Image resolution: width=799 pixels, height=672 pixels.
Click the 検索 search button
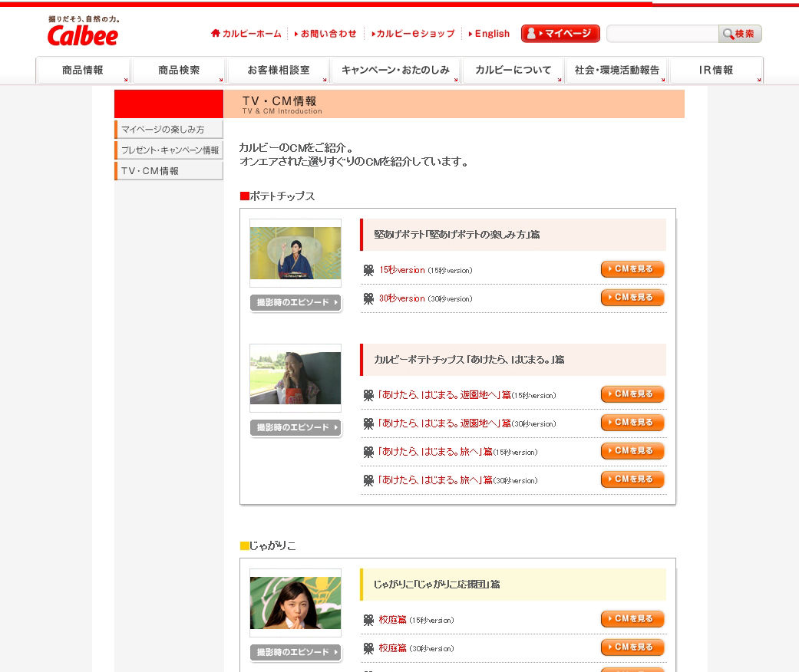pyautogui.click(x=740, y=34)
